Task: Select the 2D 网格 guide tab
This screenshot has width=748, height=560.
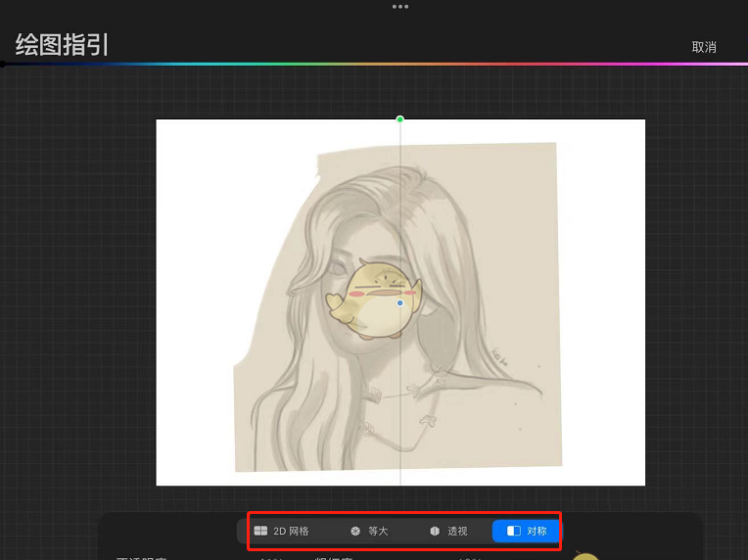Action: pyautogui.click(x=281, y=531)
